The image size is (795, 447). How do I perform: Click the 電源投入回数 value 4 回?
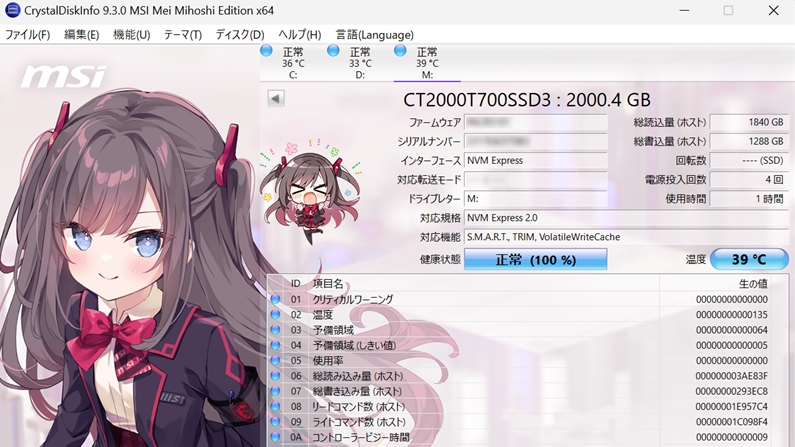coord(749,180)
